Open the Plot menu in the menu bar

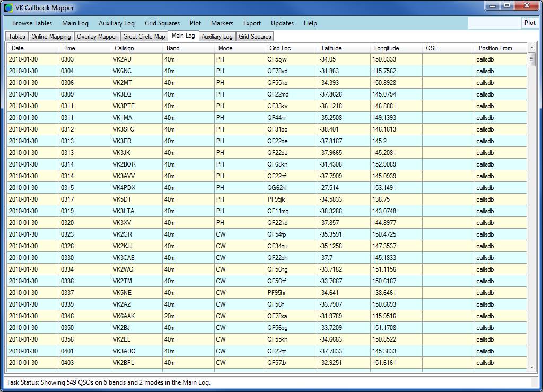(195, 23)
